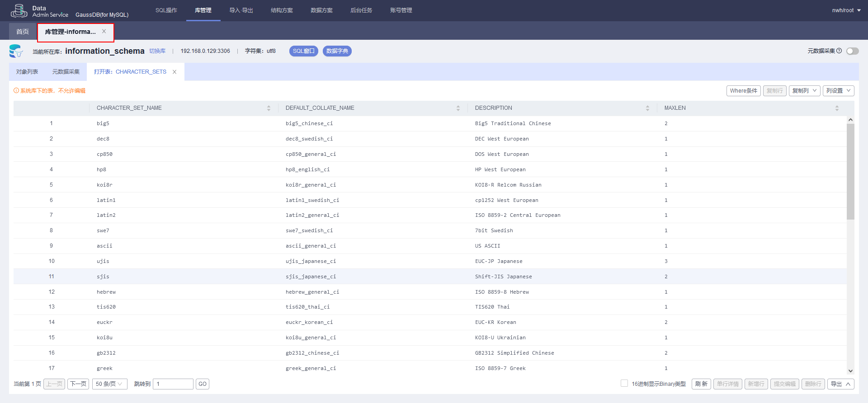Click the scroll up arrow of table
This screenshot has width=868, height=403.
pyautogui.click(x=850, y=120)
